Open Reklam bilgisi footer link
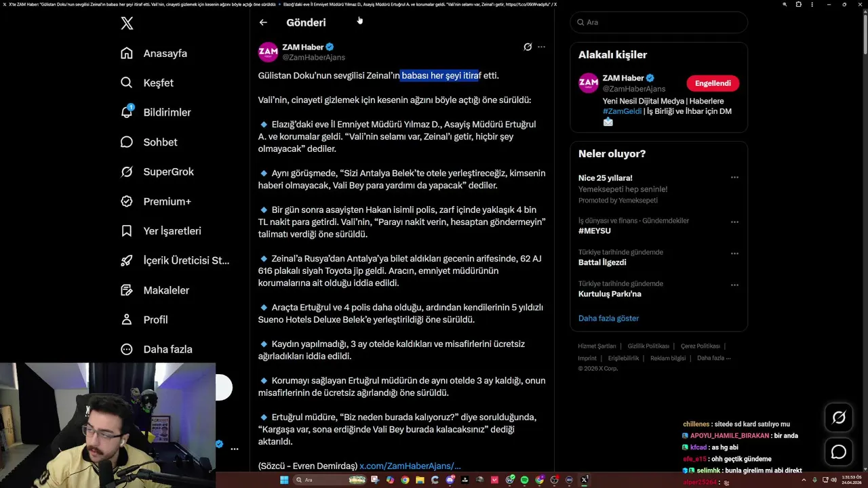 [x=668, y=359]
